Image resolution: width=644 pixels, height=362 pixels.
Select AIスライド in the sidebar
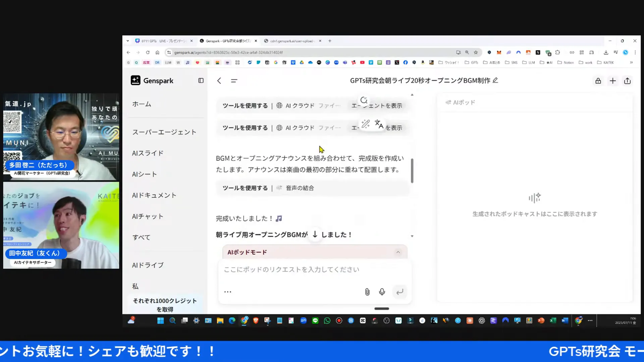[x=148, y=153]
